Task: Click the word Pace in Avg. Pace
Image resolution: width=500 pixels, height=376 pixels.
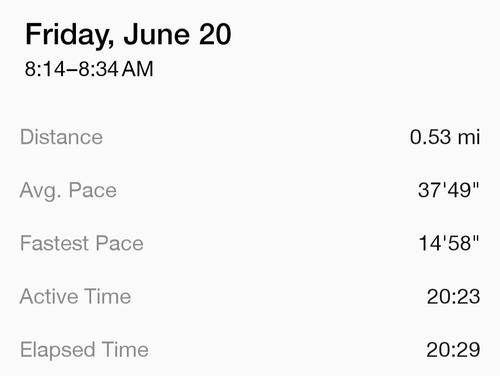Action: click(93, 191)
